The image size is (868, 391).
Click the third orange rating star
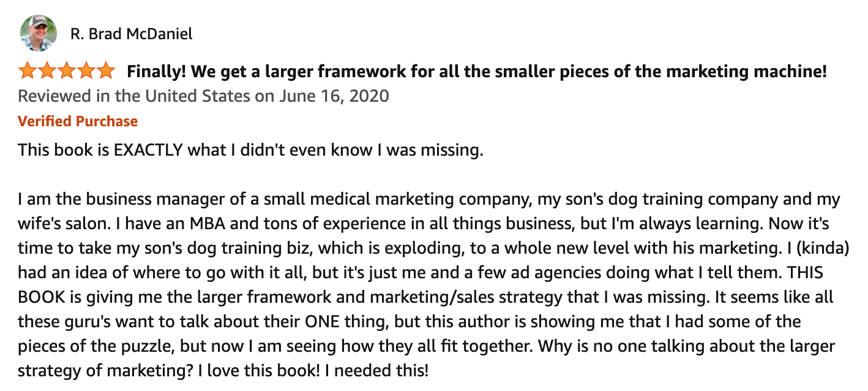click(x=67, y=71)
